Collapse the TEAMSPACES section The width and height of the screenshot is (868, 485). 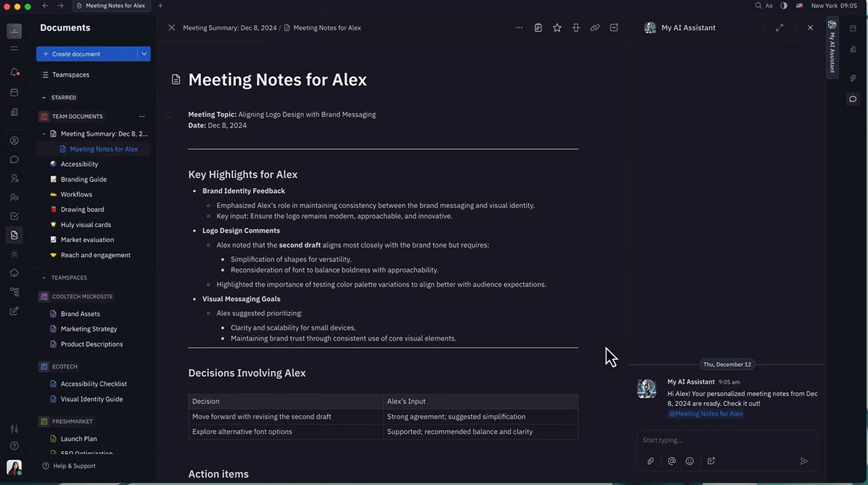coord(44,278)
